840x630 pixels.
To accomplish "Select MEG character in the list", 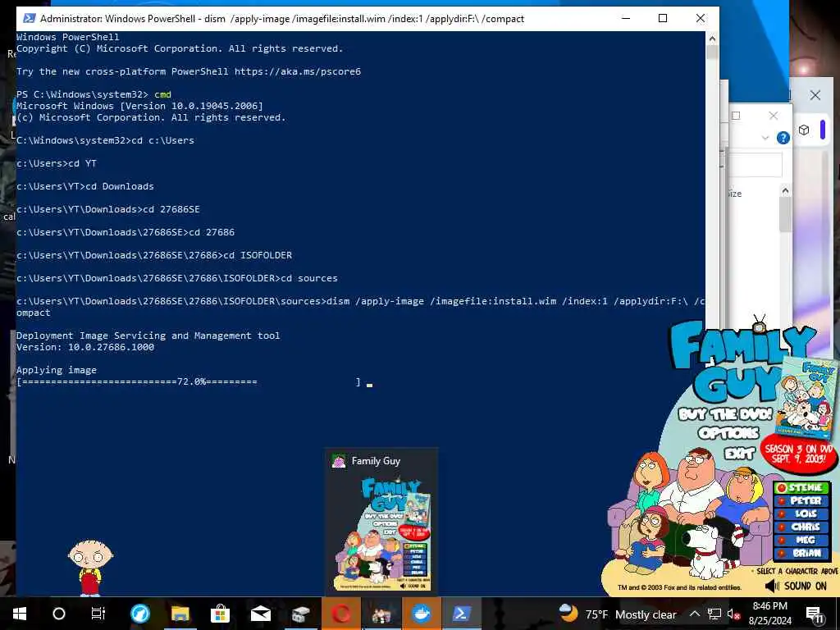I will 802,540.
